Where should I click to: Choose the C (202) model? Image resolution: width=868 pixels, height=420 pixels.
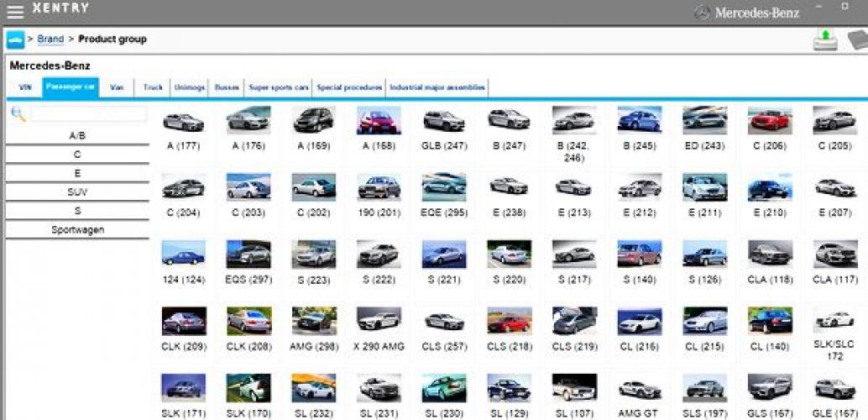click(x=314, y=187)
